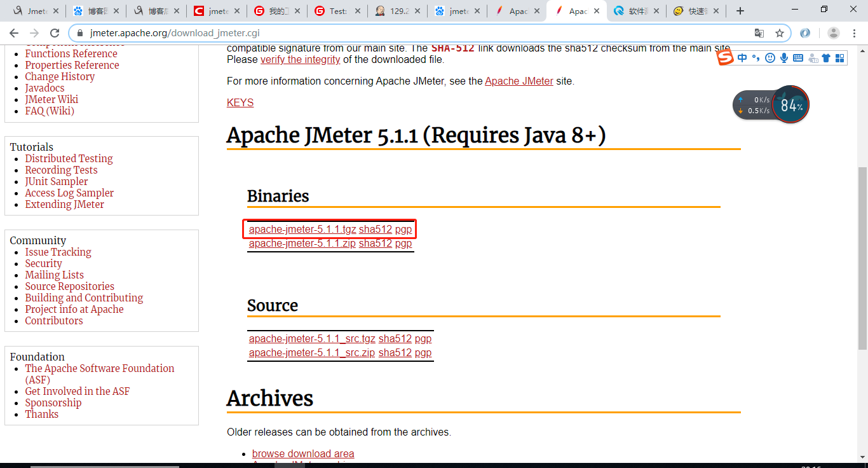Reload the page with the refresh icon
This screenshot has height=468, width=868.
tap(56, 32)
